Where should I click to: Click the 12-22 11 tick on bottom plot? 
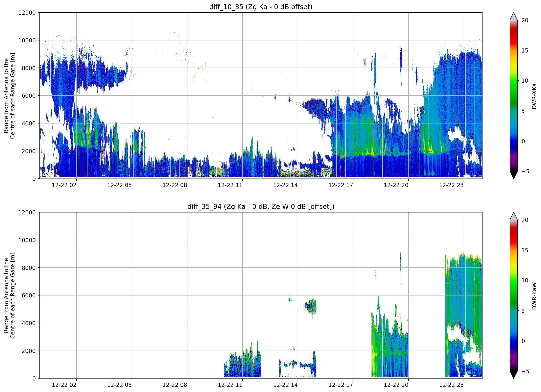click(x=230, y=385)
